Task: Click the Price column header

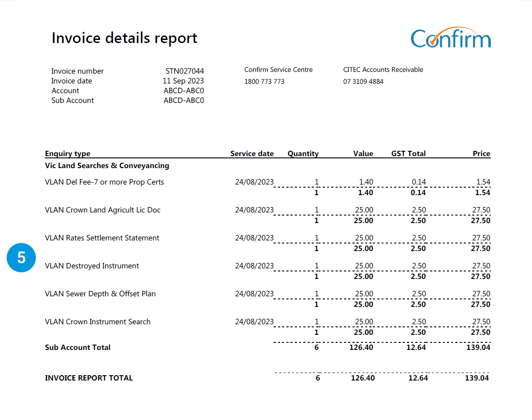Action: (481, 153)
